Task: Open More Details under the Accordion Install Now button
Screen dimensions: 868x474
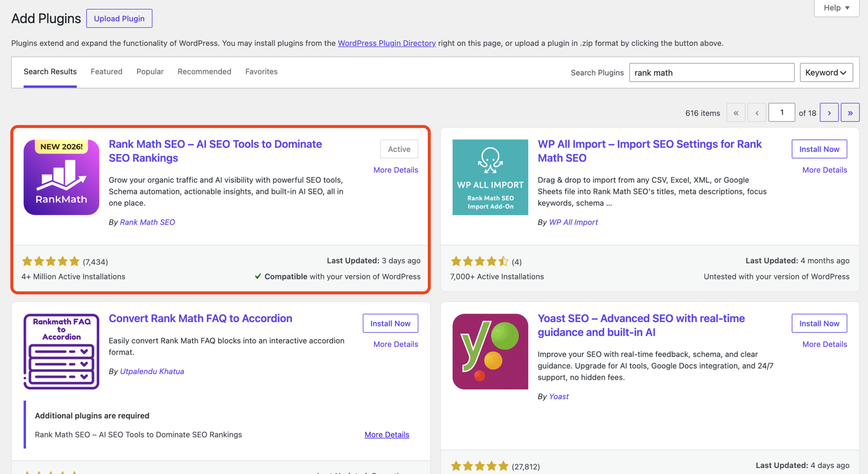Action: click(x=396, y=344)
